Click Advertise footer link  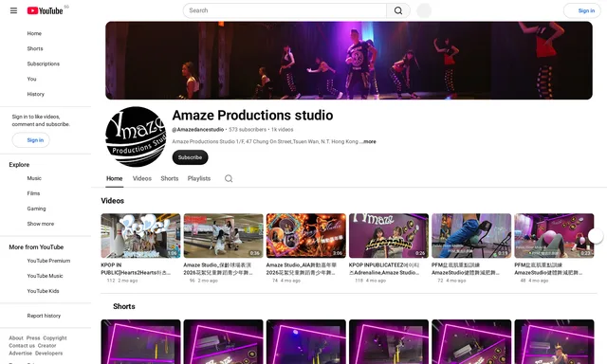(21, 354)
